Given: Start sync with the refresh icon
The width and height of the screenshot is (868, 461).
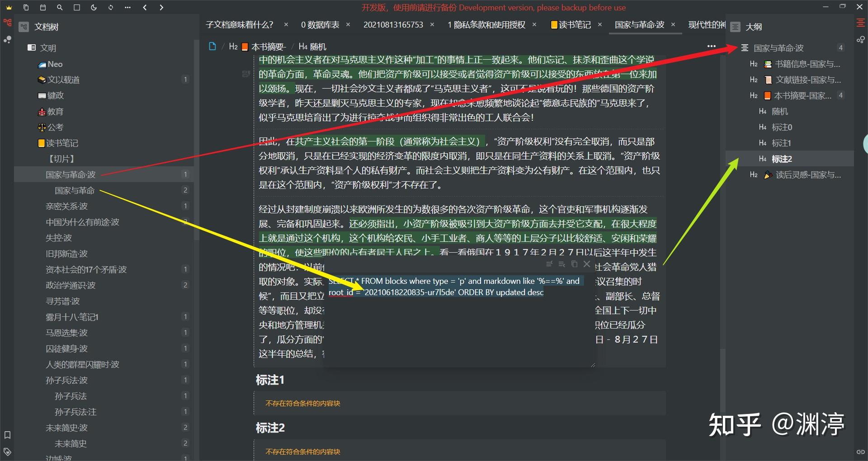Looking at the screenshot, I should pos(110,7).
